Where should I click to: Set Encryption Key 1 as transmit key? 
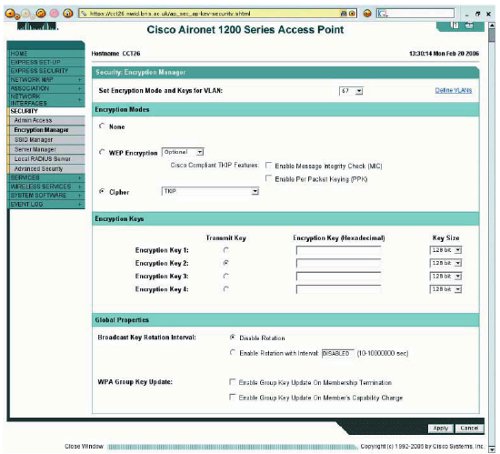click(226, 250)
